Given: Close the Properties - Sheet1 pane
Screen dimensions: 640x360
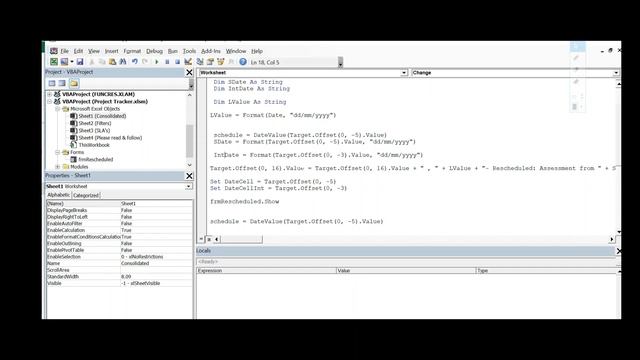Looking at the screenshot, I should 189,176.
